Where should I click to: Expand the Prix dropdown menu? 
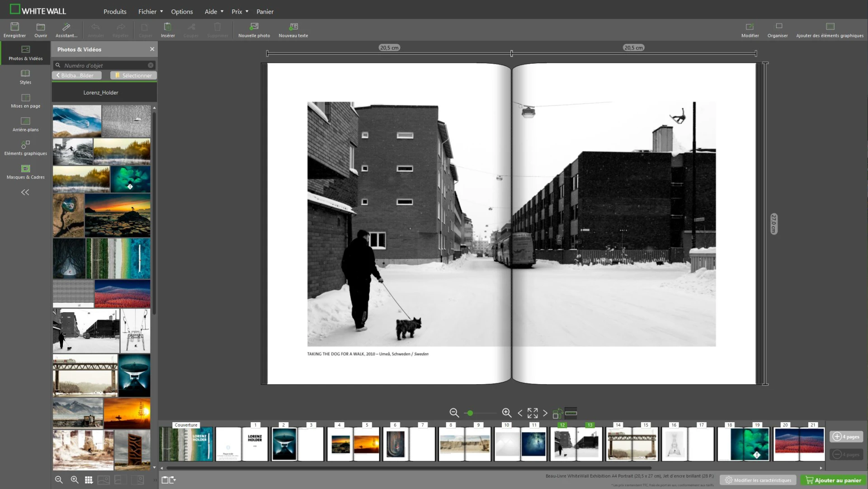pyautogui.click(x=240, y=12)
